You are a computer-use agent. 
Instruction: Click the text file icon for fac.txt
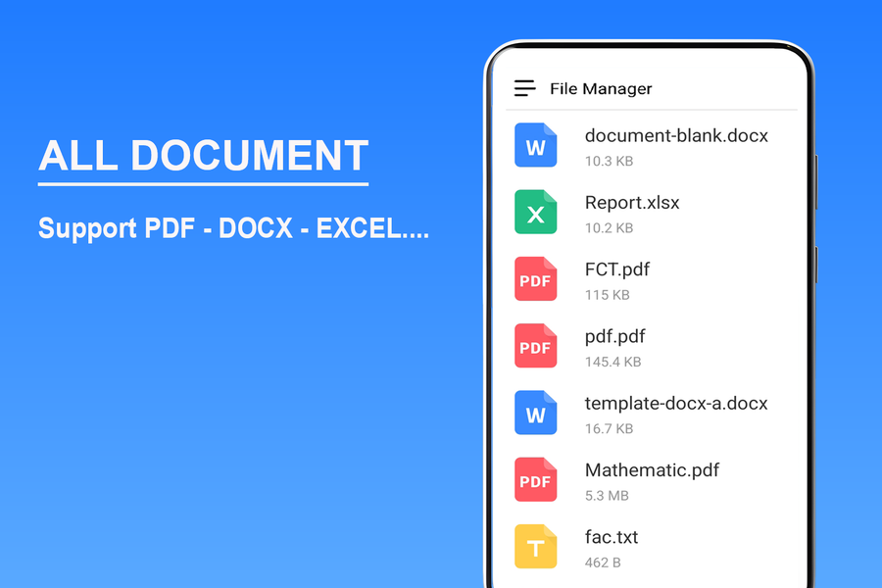pyautogui.click(x=535, y=547)
